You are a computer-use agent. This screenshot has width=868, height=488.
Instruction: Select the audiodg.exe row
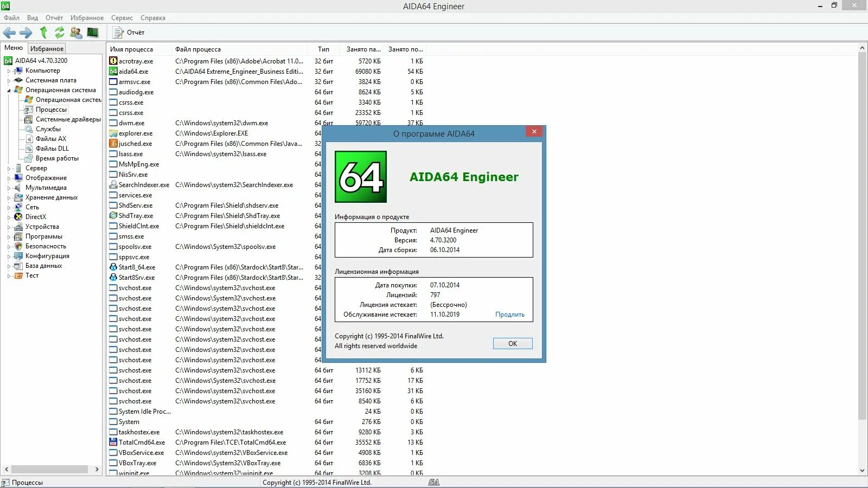tap(266, 92)
